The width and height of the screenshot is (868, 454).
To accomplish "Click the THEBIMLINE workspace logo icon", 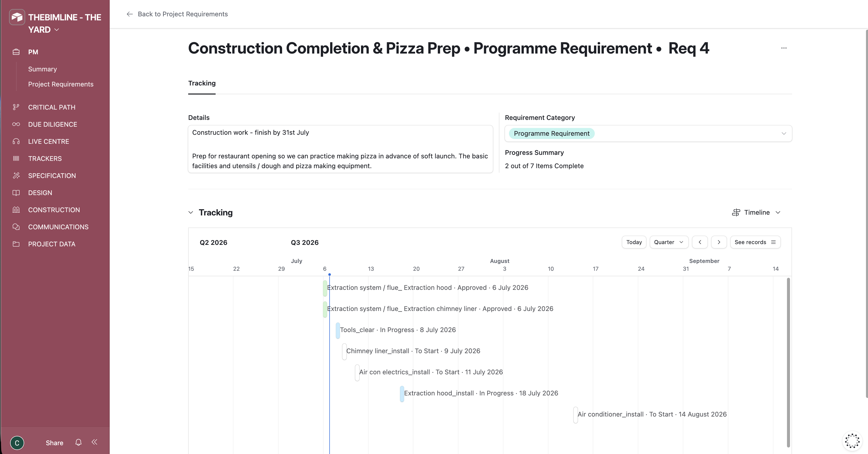I will coord(17,17).
